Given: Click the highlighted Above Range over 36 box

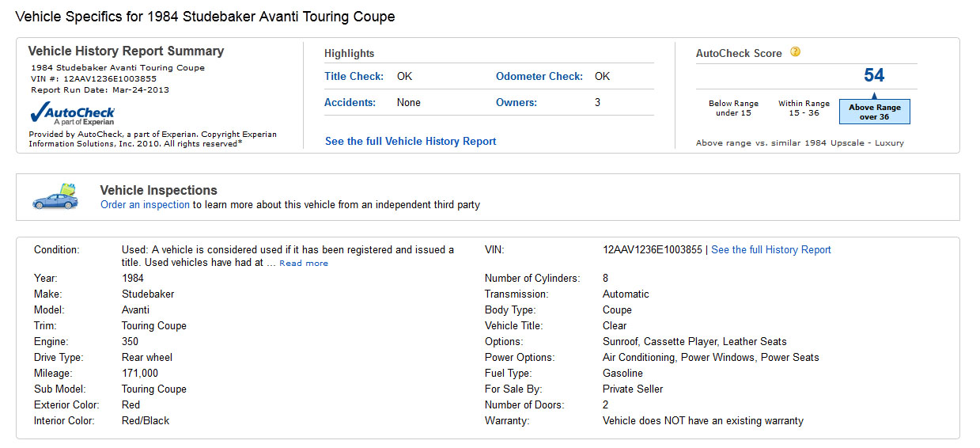Looking at the screenshot, I should point(874,112).
